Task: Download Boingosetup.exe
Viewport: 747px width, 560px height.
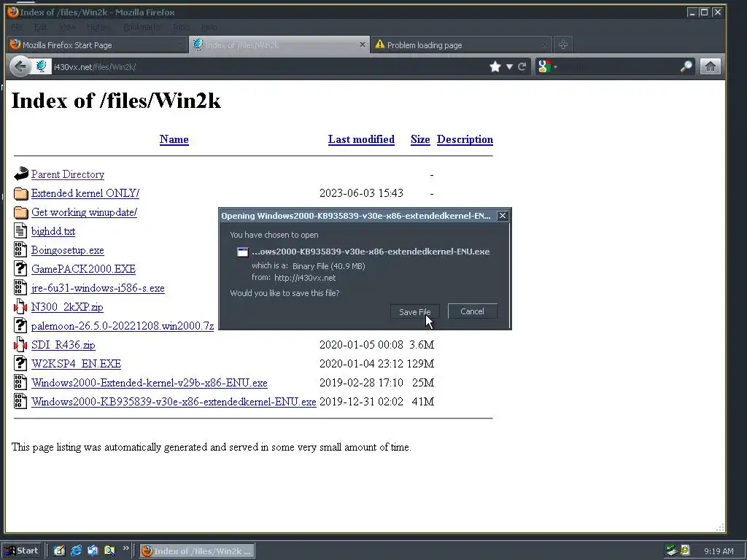Action: coord(68,251)
